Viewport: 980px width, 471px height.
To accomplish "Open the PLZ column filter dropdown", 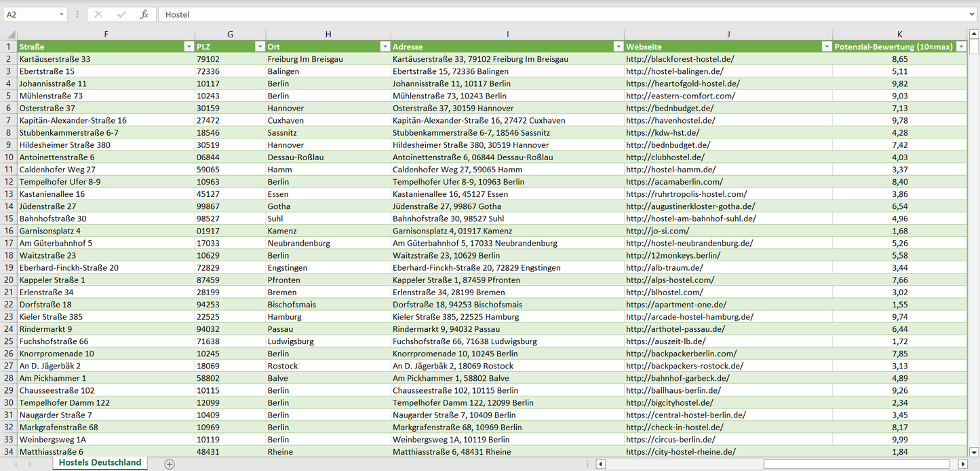I will [x=259, y=47].
